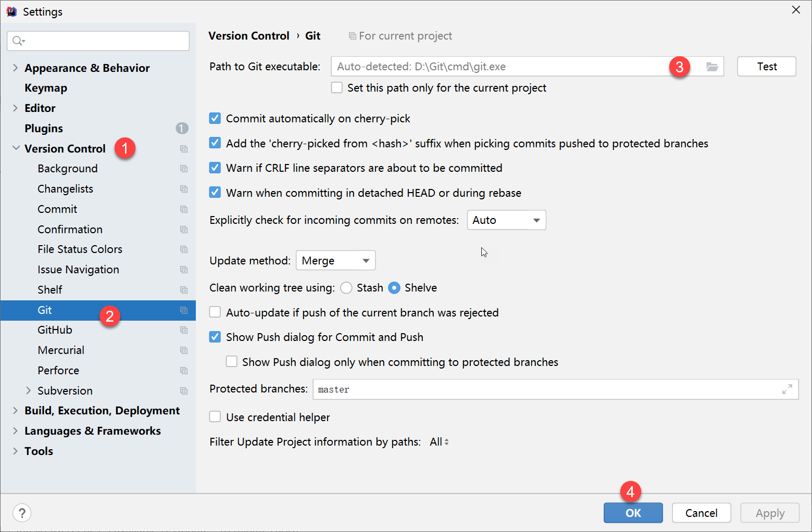The image size is (812, 532).
Task: Click the search magnifier icon in settings
Action: [x=18, y=41]
